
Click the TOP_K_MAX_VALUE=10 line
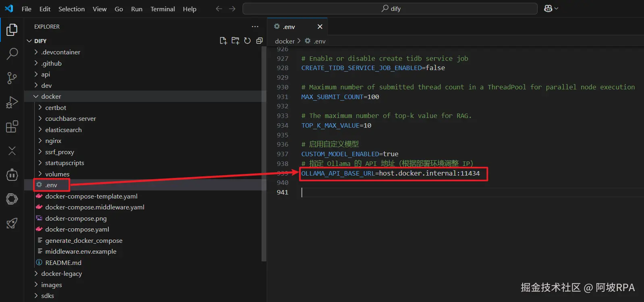click(336, 125)
